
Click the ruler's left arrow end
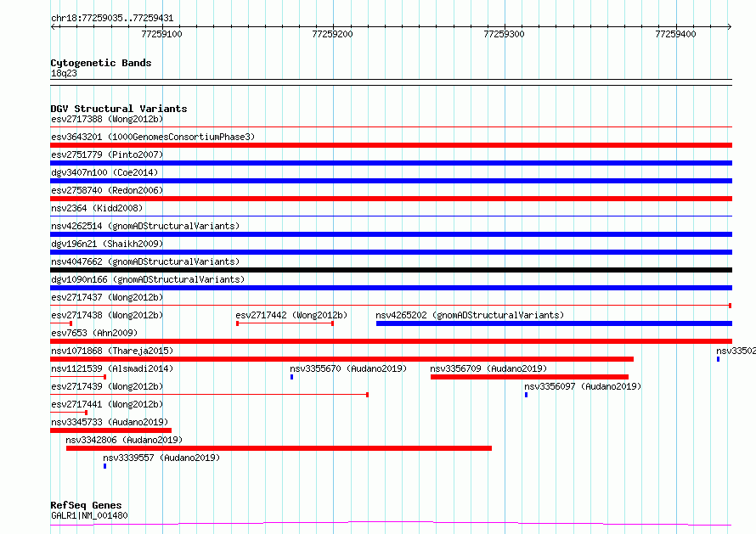[54, 26]
